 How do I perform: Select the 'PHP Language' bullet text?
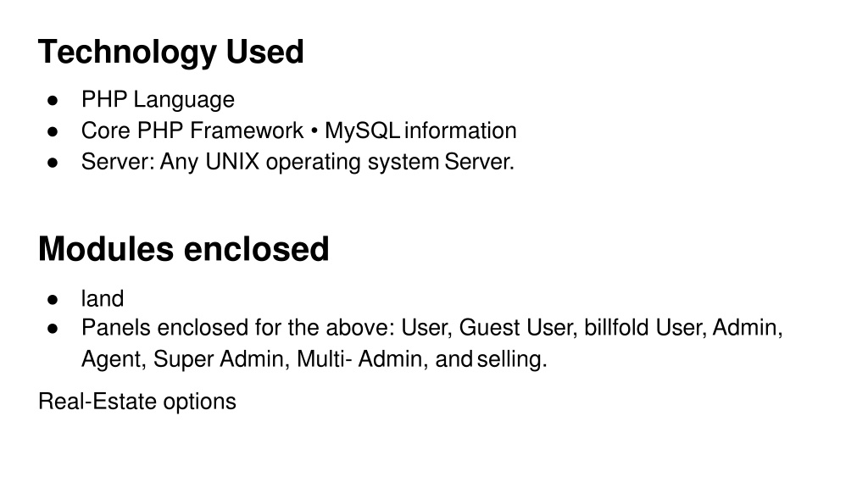coord(158,100)
